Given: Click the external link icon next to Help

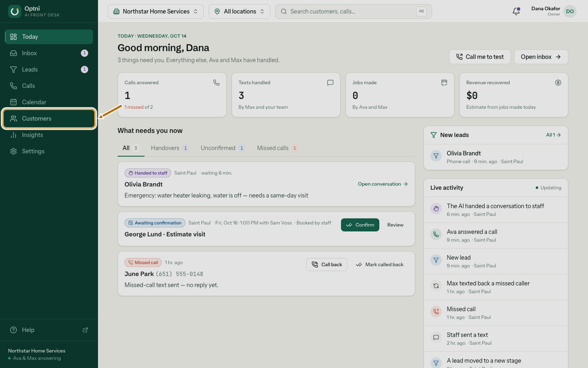Looking at the screenshot, I should 85,330.
